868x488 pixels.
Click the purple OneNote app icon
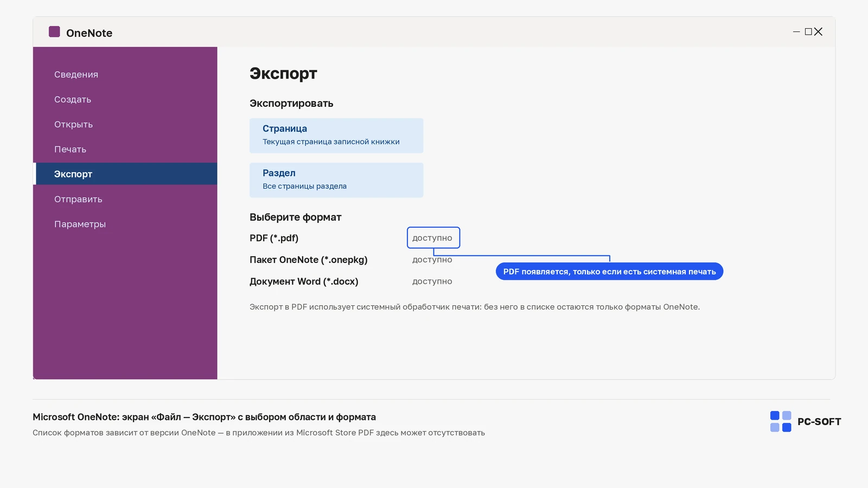[54, 31]
